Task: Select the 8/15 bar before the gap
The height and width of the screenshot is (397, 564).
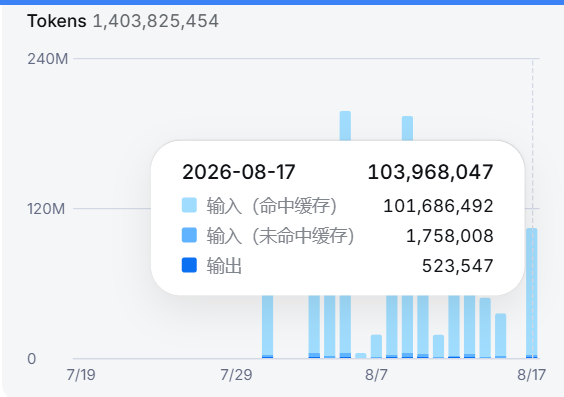Action: (x=501, y=336)
